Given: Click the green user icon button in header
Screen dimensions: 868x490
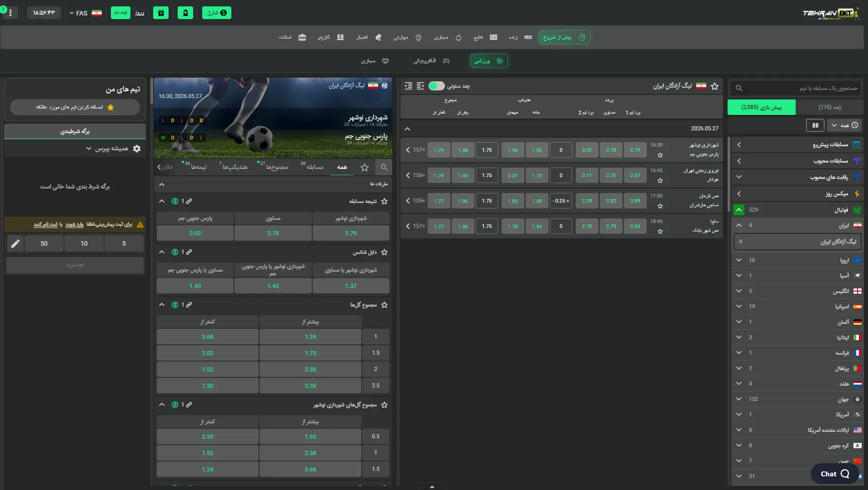Looking at the screenshot, I should 185,13.
